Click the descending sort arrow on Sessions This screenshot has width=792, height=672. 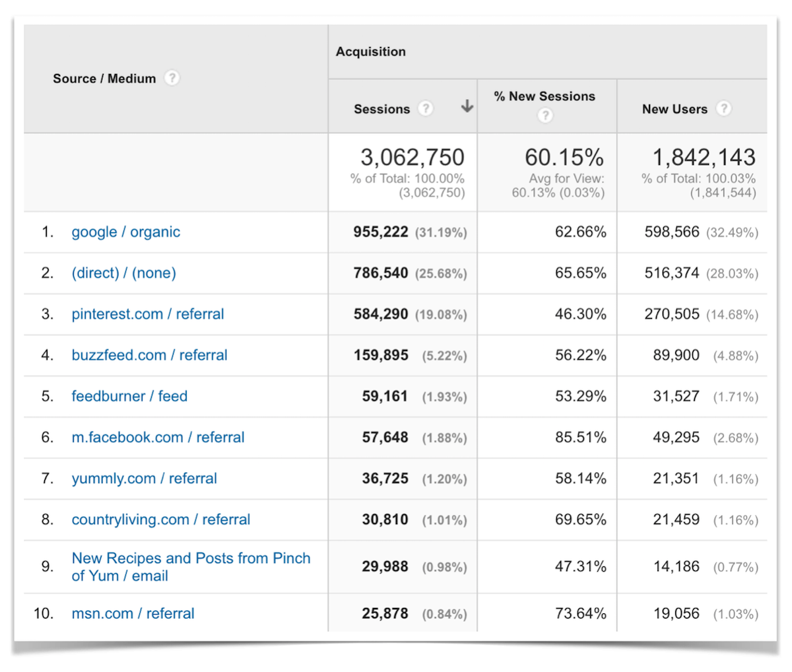click(467, 106)
